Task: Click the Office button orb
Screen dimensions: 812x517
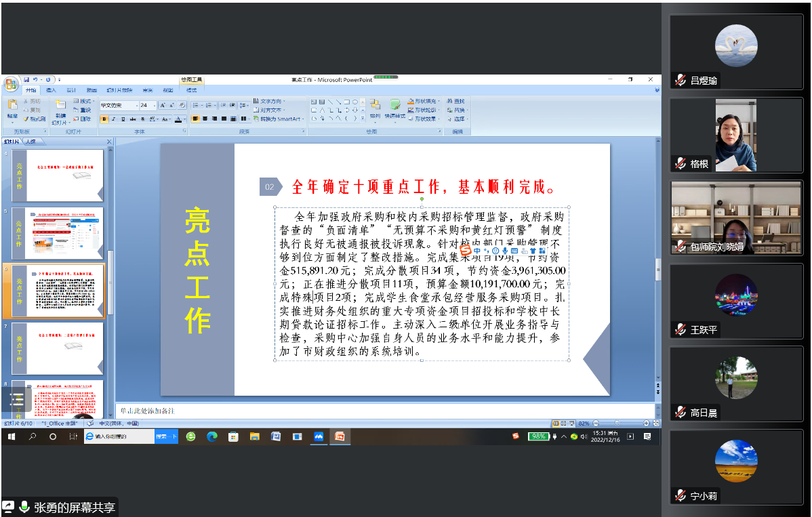Action: click(10, 84)
